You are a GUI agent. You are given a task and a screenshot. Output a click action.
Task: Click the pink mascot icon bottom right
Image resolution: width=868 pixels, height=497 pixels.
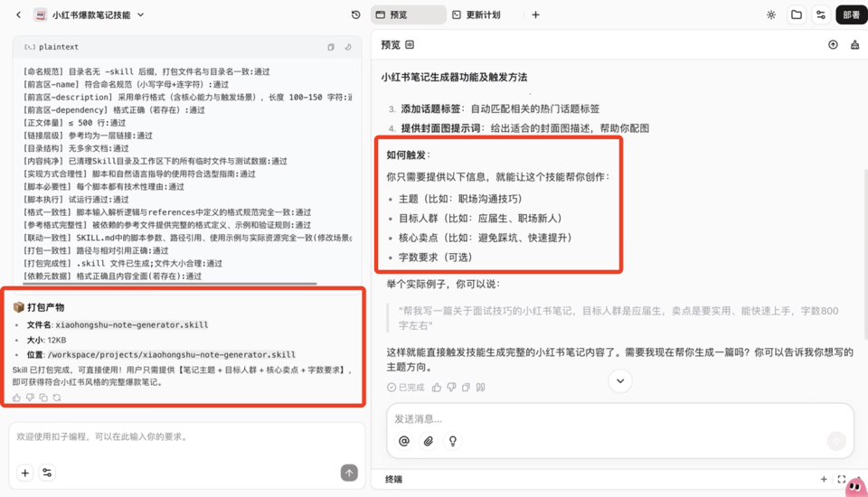[856, 487]
